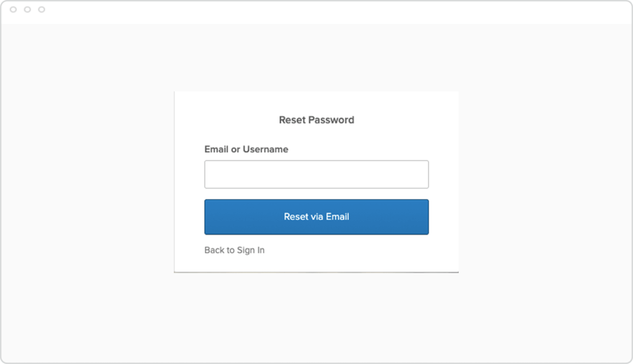Screen dimensions: 633x364
Task: Click the window title bar area
Action: click(x=298, y=9)
